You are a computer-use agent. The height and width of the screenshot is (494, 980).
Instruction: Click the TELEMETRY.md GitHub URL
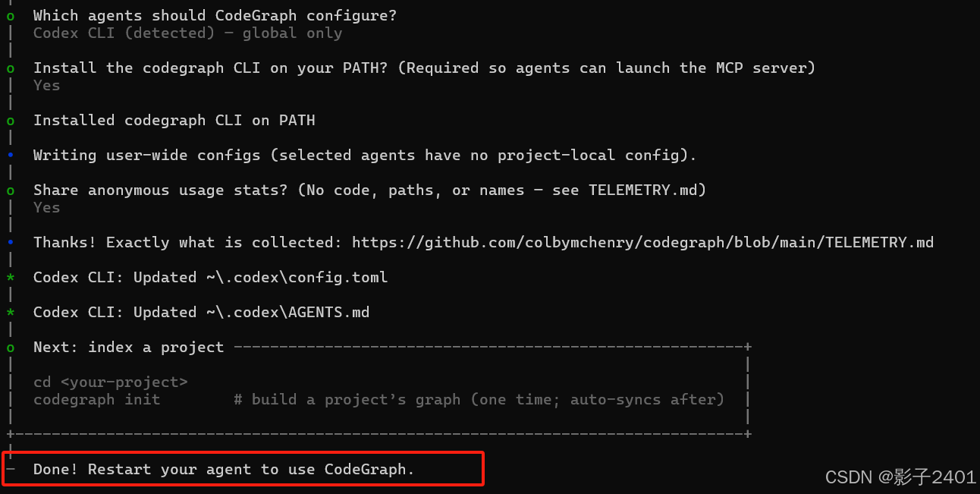(642, 243)
